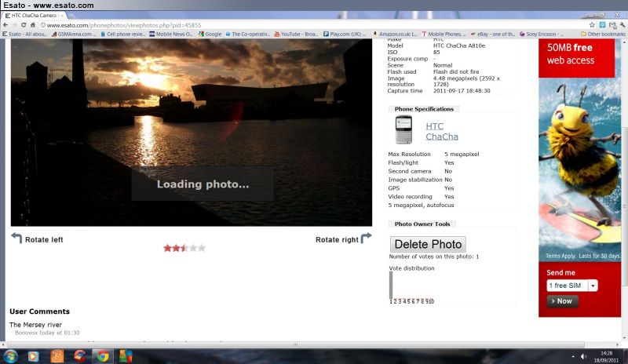Image resolution: width=628 pixels, height=364 pixels.
Task: Open the Play.com (UK) bookmark
Action: point(345,34)
